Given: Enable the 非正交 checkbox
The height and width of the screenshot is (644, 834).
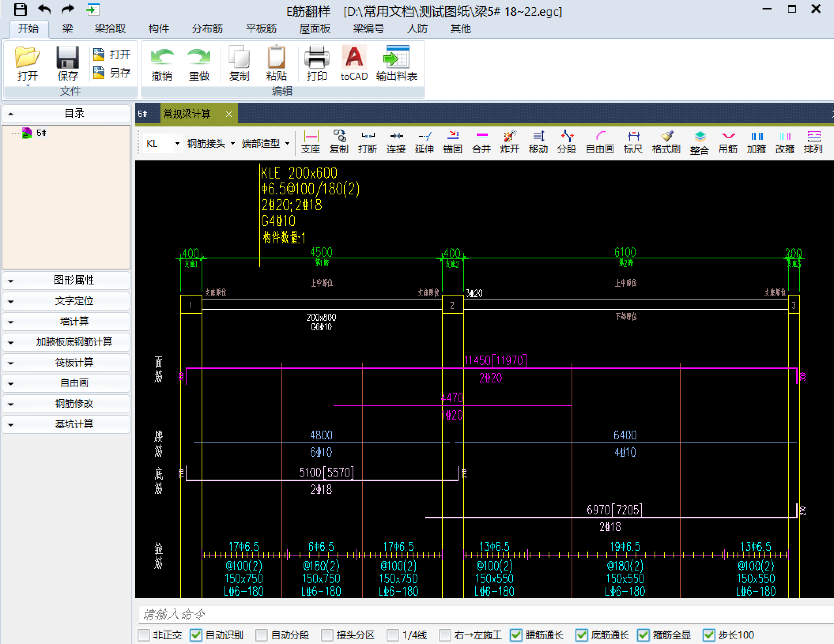Looking at the screenshot, I should pos(144,635).
